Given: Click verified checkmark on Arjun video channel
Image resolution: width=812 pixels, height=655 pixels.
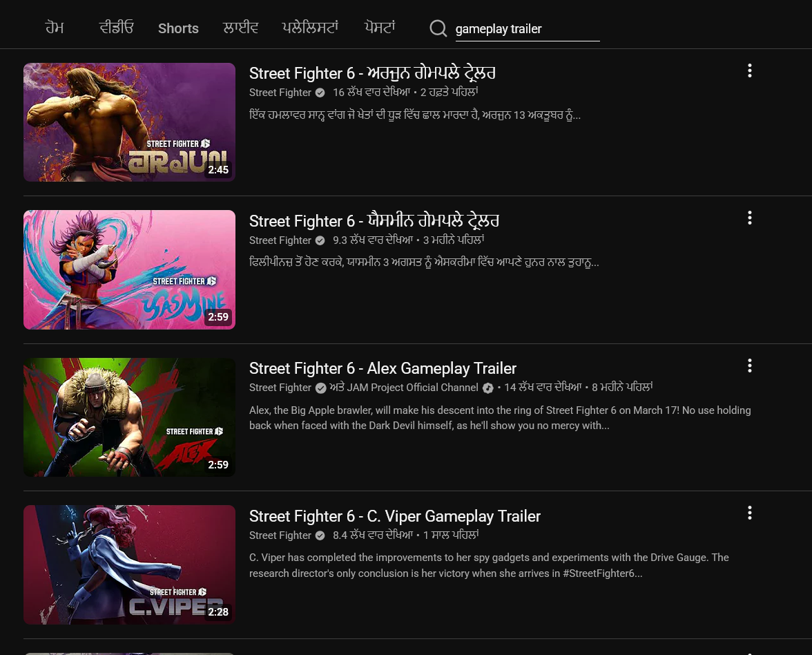Looking at the screenshot, I should [320, 93].
